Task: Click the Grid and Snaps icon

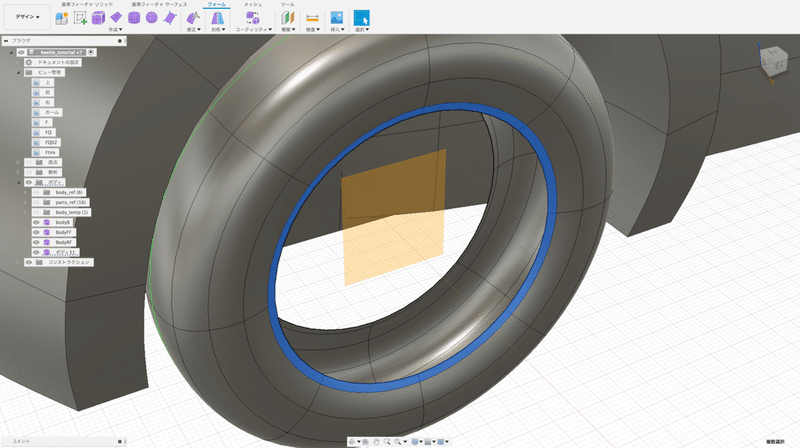Action: [428, 442]
